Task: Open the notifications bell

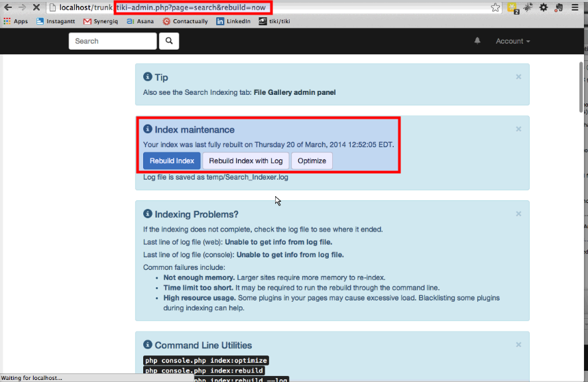Action: coord(477,41)
